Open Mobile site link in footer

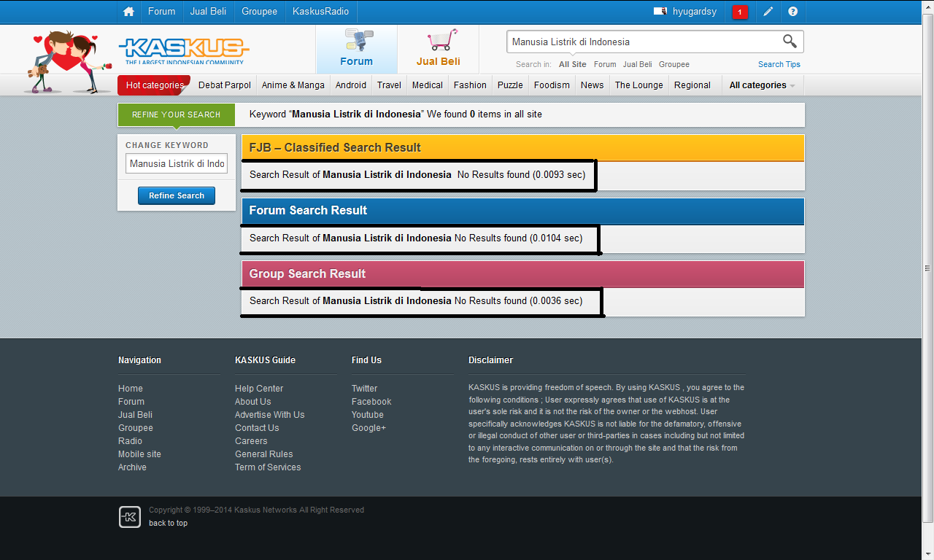coord(139,454)
